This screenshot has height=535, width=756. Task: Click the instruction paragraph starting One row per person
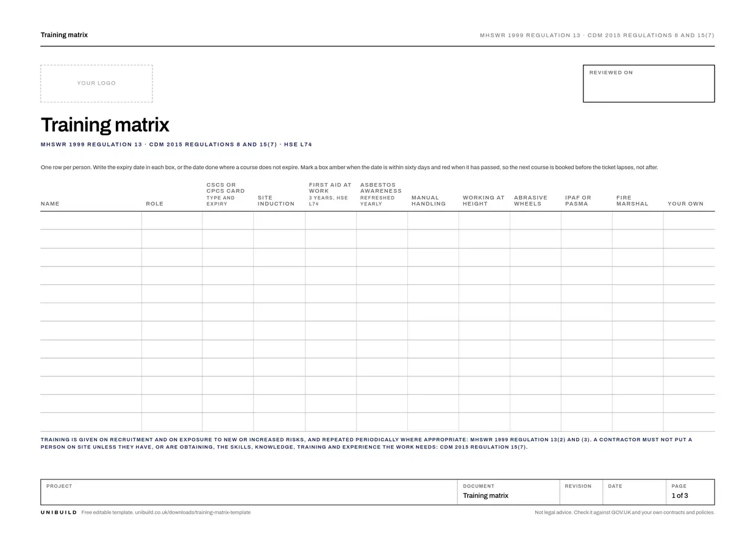[x=349, y=167]
